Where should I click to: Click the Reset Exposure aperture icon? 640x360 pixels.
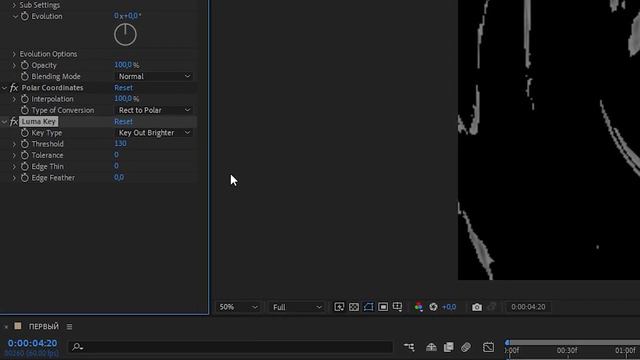(433, 307)
